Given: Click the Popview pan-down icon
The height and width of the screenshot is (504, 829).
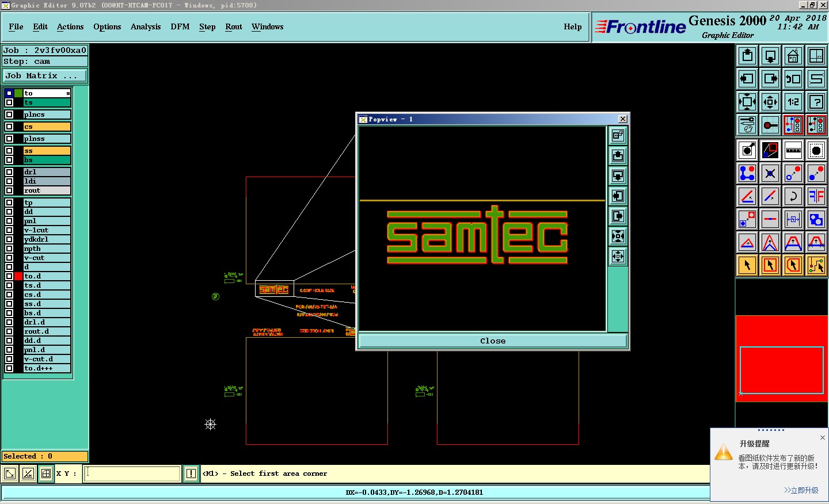Looking at the screenshot, I should 618,175.
